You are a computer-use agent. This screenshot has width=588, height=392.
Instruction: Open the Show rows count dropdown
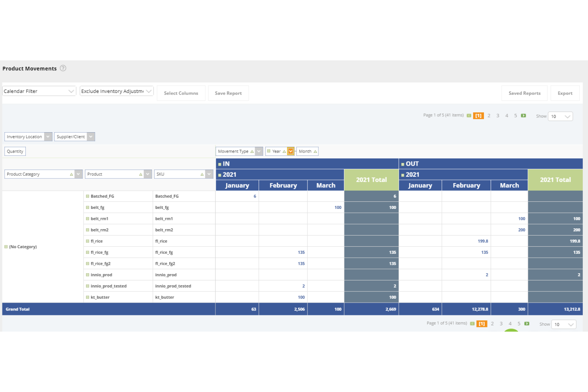[x=560, y=116]
